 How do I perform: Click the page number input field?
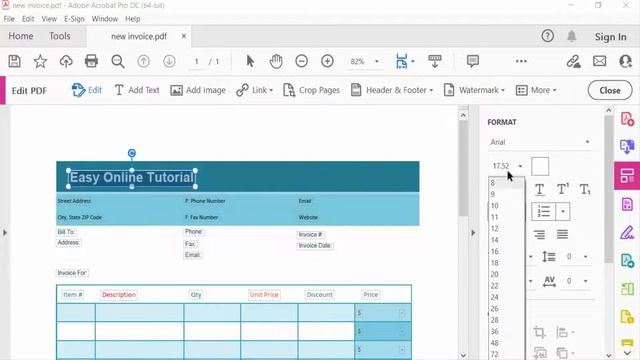(196, 61)
